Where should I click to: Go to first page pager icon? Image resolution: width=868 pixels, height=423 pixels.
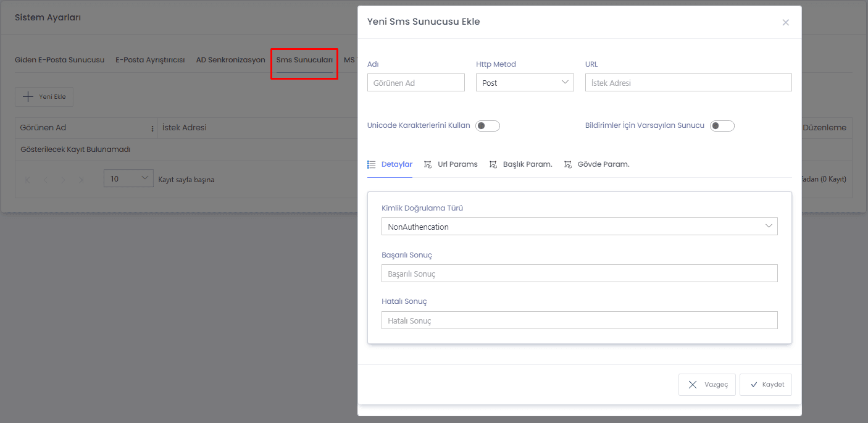click(27, 180)
